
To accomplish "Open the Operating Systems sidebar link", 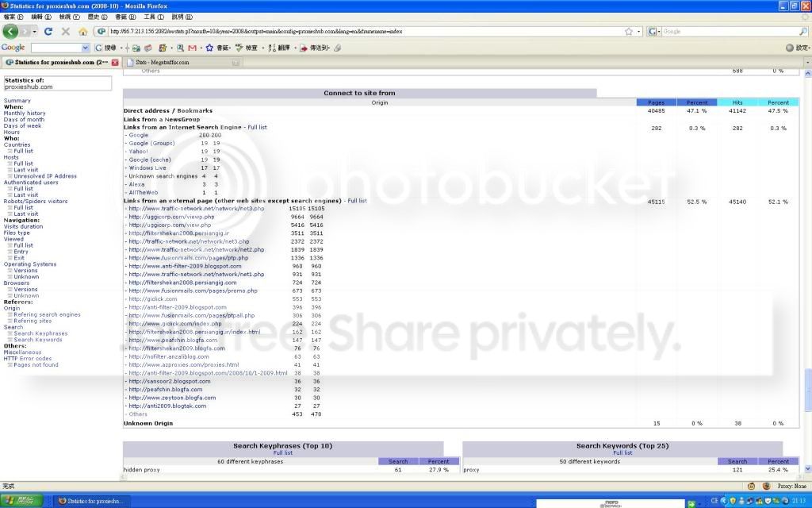I will click(30, 264).
